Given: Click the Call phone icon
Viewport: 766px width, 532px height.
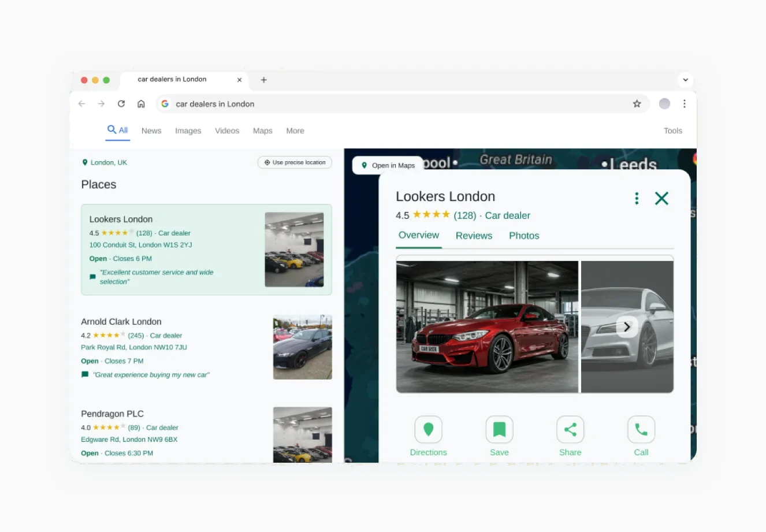Looking at the screenshot, I should click(x=641, y=430).
